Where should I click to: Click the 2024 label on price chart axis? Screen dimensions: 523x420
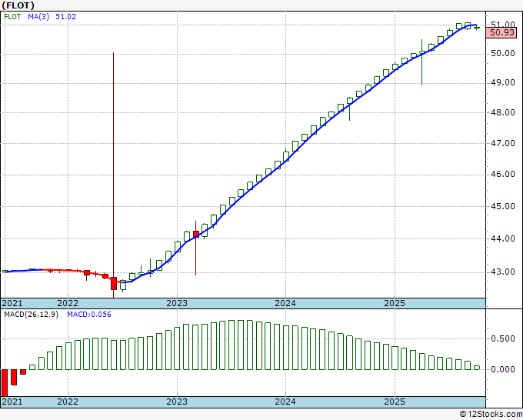click(x=285, y=303)
